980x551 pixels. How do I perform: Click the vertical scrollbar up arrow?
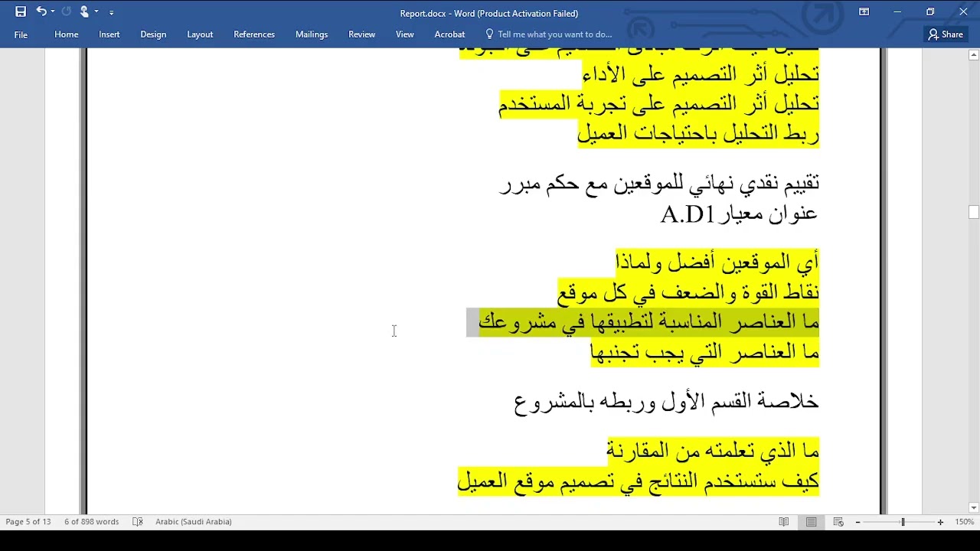pyautogui.click(x=974, y=55)
